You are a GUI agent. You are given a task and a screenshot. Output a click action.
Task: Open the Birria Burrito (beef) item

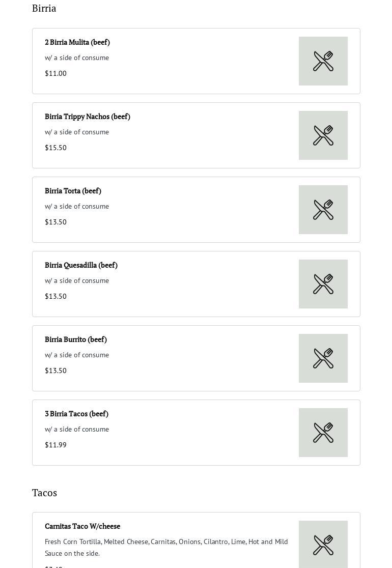pyautogui.click(x=76, y=339)
